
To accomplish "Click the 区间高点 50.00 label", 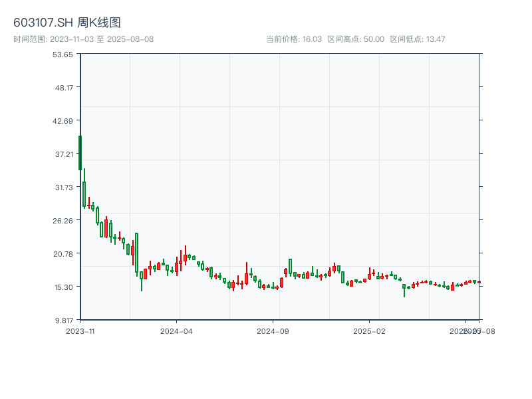I will [x=356, y=39].
